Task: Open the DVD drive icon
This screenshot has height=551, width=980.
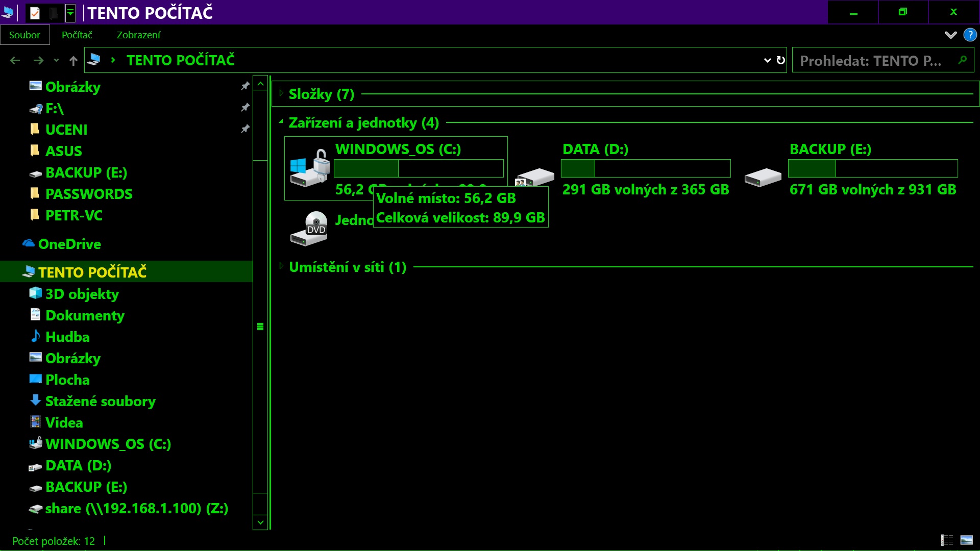Action: click(x=309, y=228)
